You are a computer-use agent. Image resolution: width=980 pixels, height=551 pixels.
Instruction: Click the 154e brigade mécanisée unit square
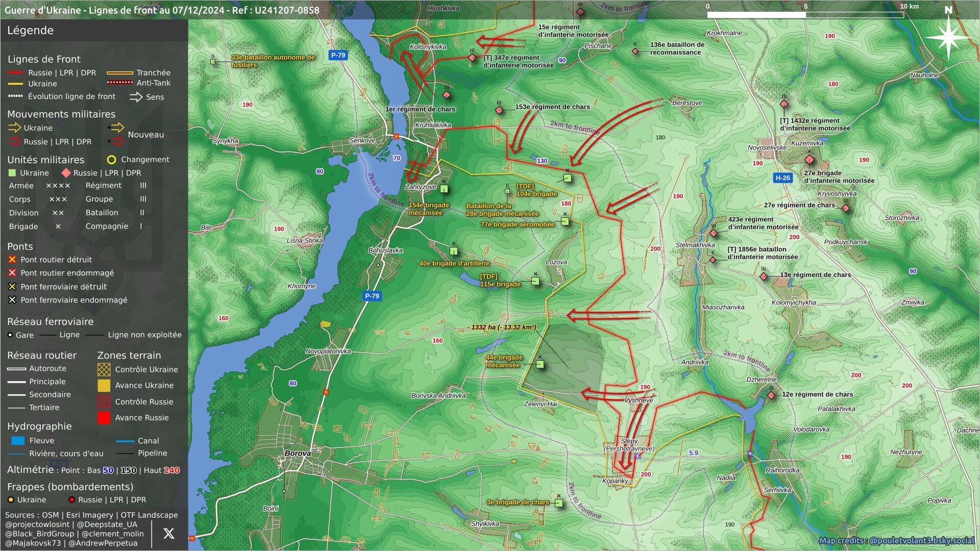pyautogui.click(x=444, y=189)
